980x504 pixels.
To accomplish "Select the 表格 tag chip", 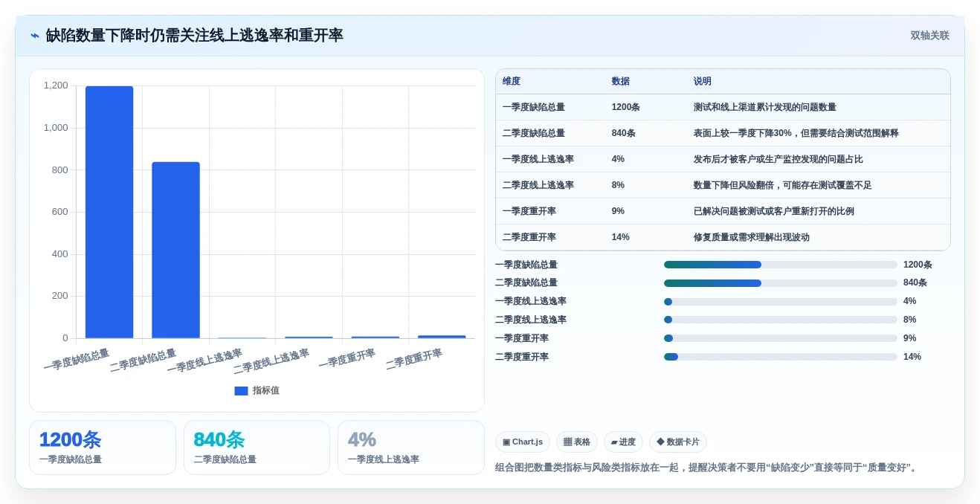I will tap(577, 442).
